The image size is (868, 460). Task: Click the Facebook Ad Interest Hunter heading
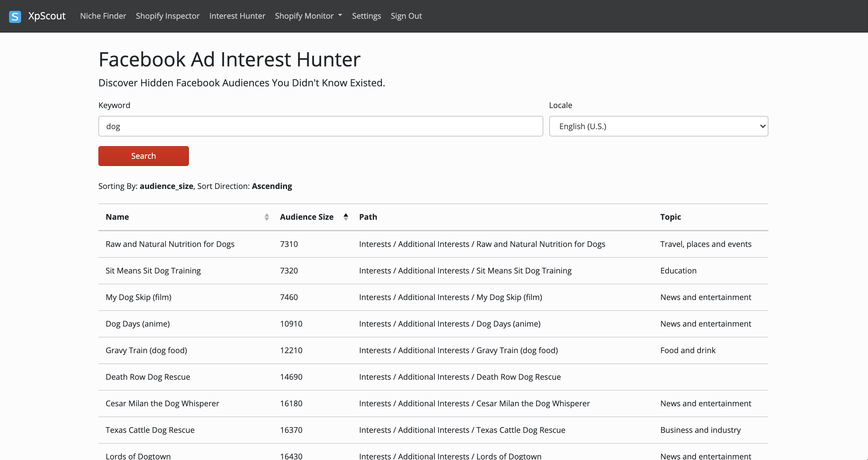click(x=229, y=60)
